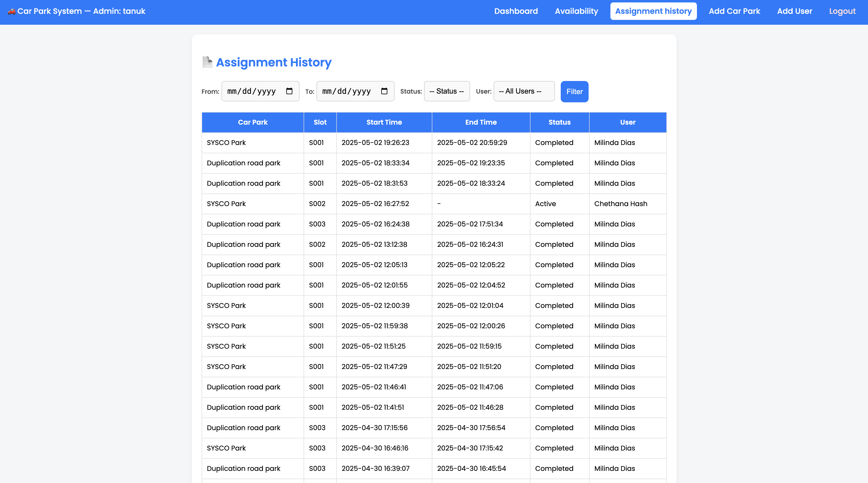Select start time 2025-05-02 12:05:13

point(374,265)
